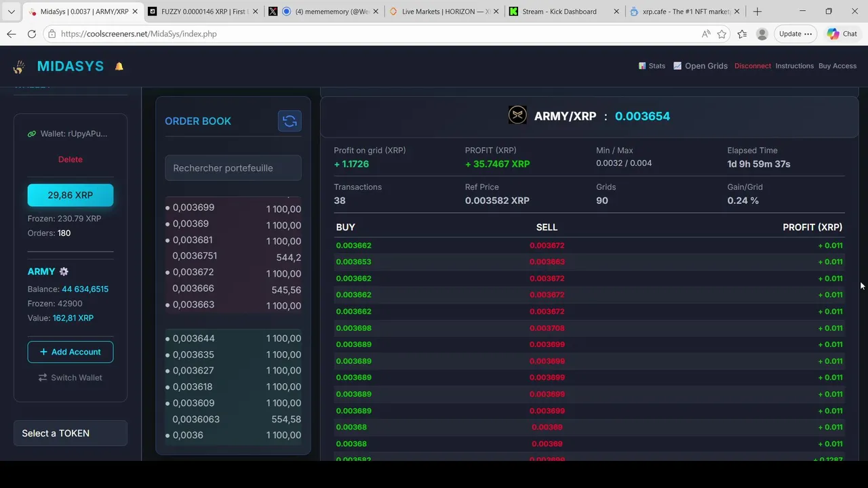Screen dimensions: 868x488
Task: Click the favorites collections icon in address bar
Action: [x=743, y=34]
